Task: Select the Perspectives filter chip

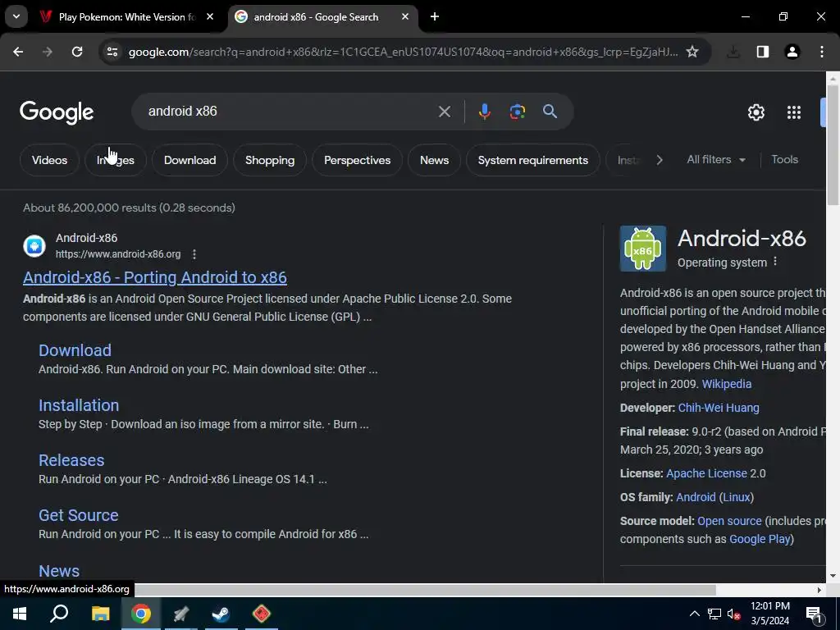Action: pos(358,160)
